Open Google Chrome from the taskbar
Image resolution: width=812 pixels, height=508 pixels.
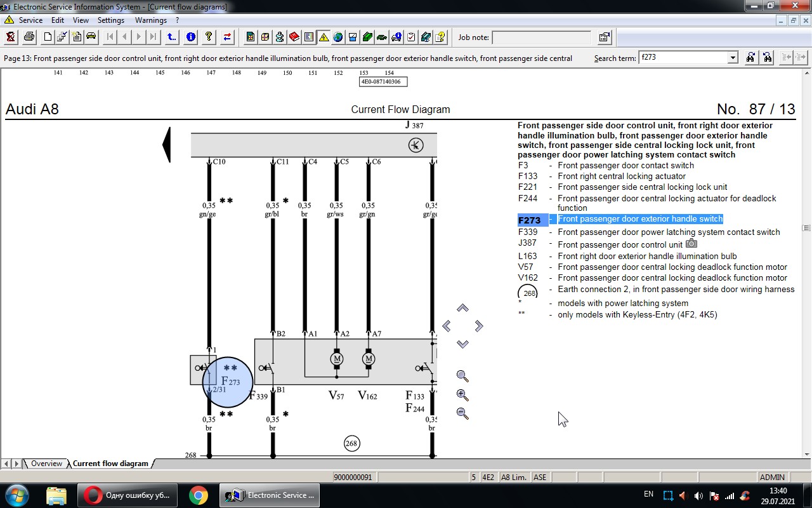198,495
